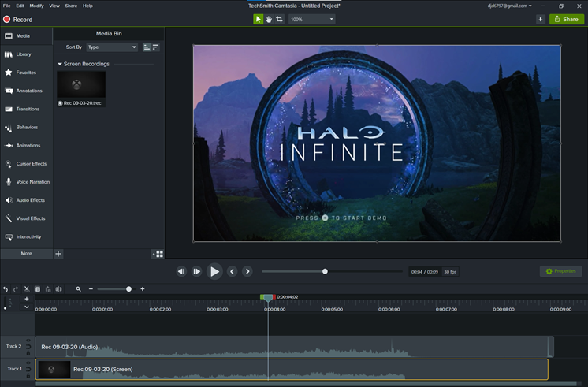Open the Cursor Effects panel
Screen dimensions: 588x387
[27, 164]
